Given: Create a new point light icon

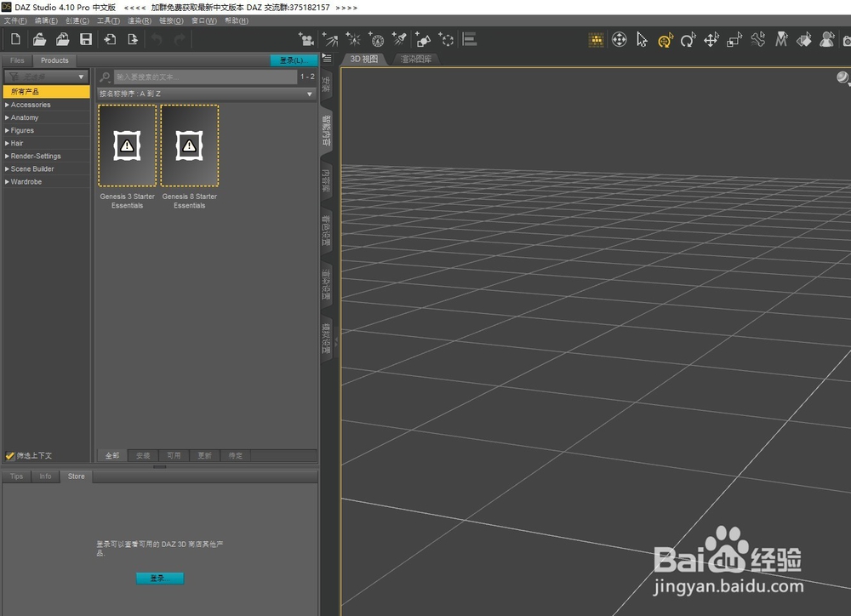Looking at the screenshot, I should [x=353, y=39].
